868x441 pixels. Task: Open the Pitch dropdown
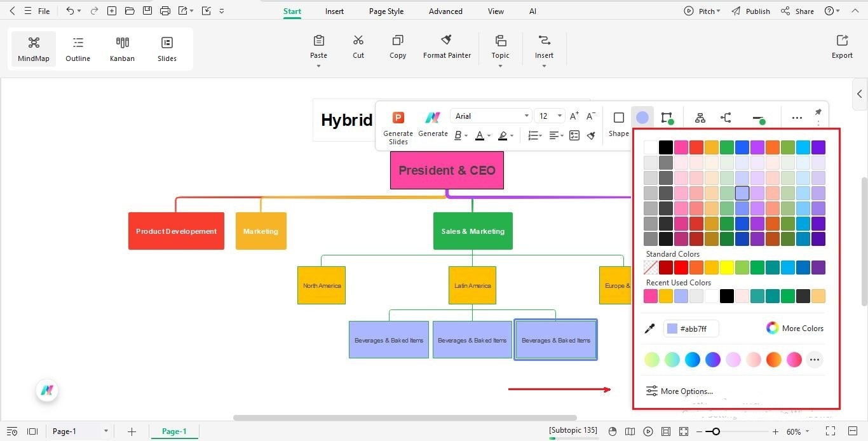(x=702, y=11)
